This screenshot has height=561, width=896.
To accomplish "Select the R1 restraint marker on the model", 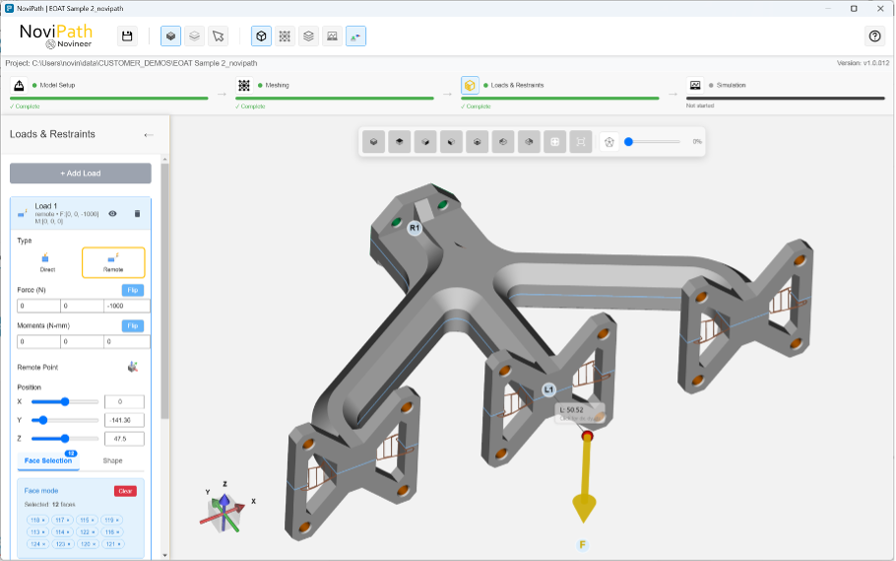I will tap(414, 228).
